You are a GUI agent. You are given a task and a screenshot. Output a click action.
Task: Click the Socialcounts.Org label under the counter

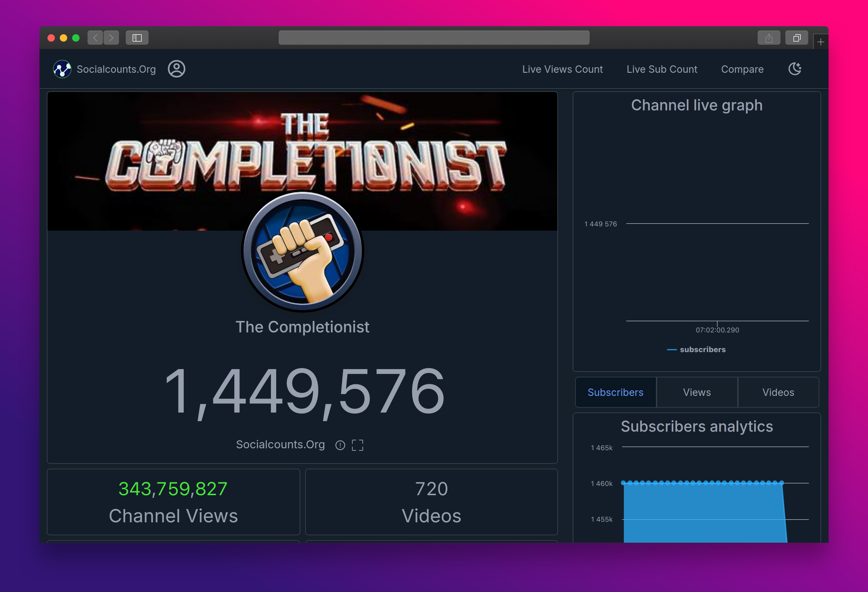280,445
